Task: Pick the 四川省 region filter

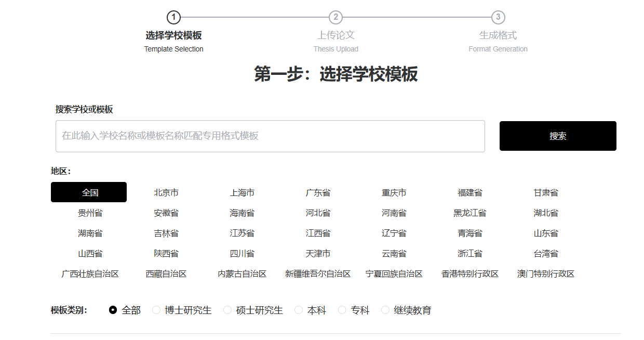Action: (x=242, y=253)
